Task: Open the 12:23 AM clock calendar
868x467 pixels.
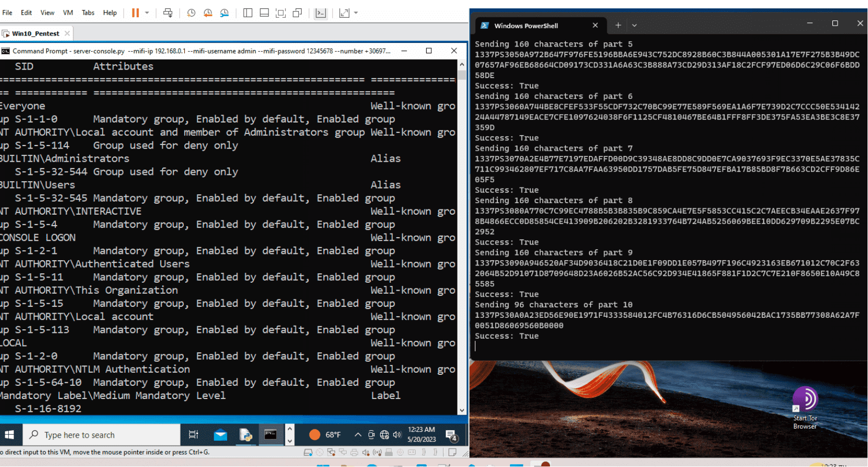Action: [421, 435]
